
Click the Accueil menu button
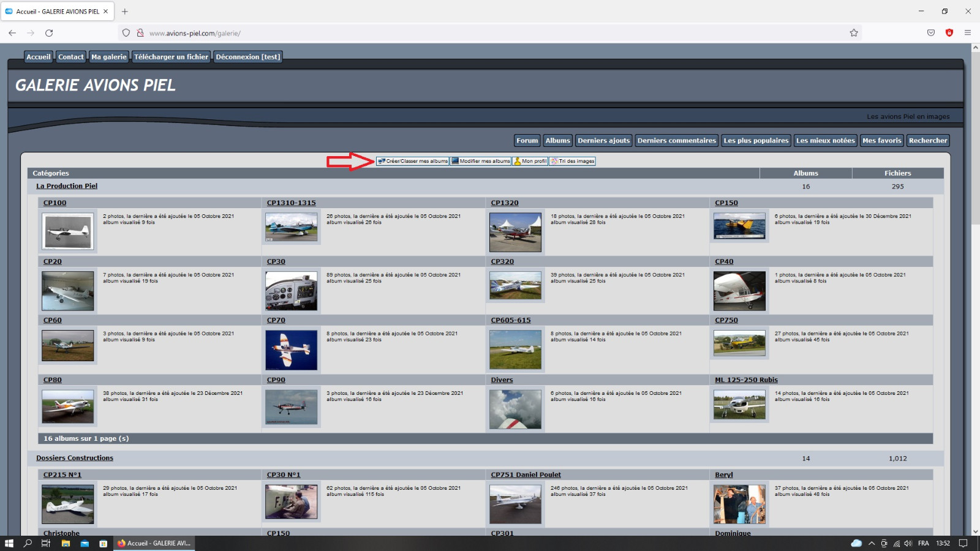[x=39, y=57]
